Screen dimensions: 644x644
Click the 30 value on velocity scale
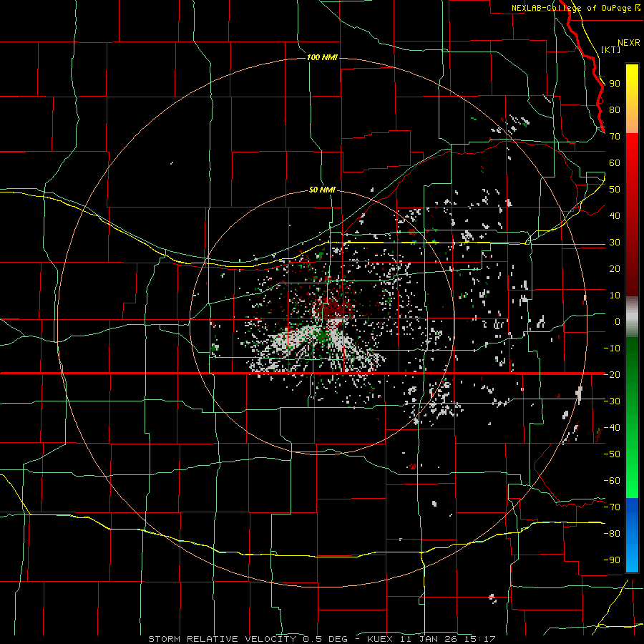(615, 243)
